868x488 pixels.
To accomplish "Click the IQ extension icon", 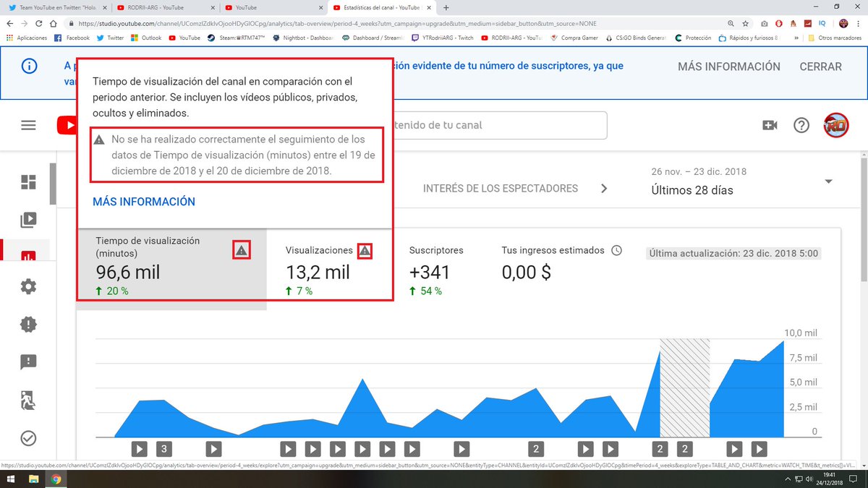I will 822,23.
